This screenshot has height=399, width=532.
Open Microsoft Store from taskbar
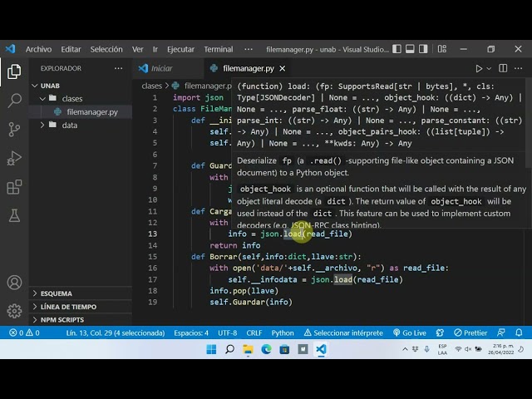coord(284,349)
